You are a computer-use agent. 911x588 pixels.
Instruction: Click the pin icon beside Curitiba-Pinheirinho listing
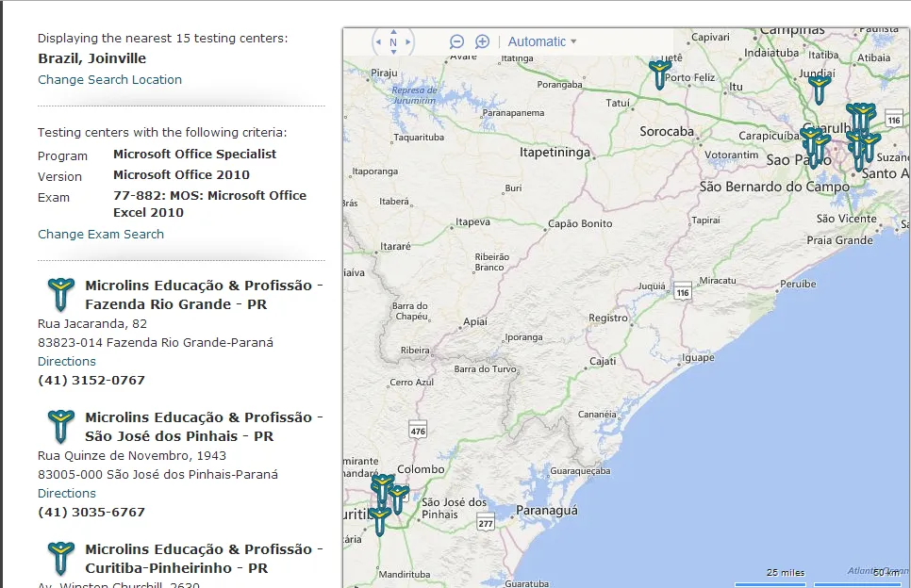click(60, 558)
